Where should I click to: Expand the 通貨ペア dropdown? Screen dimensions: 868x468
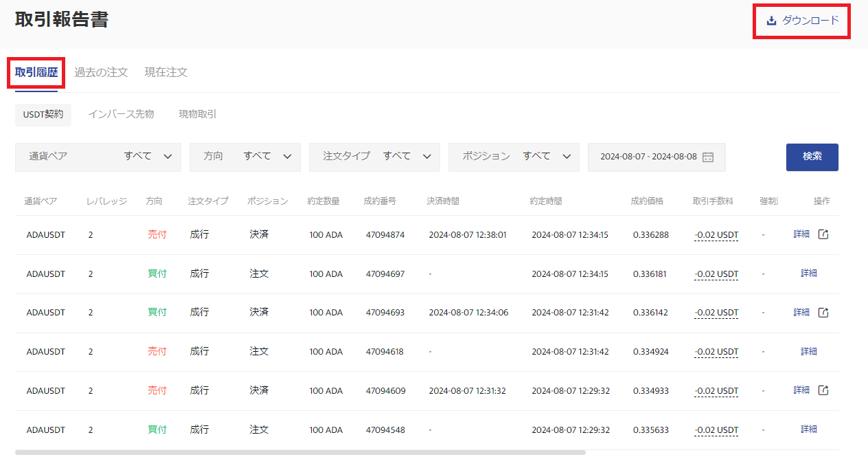[98, 157]
